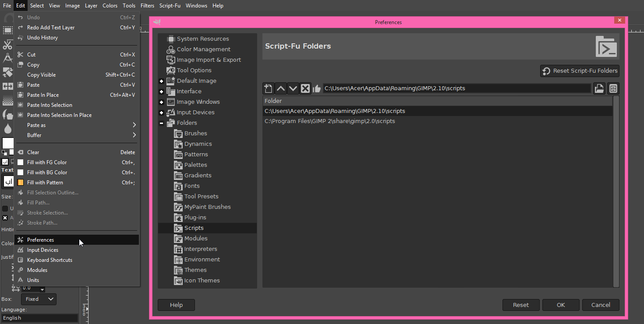Expand the Default Image section
This screenshot has width=644, height=324.
161,81
